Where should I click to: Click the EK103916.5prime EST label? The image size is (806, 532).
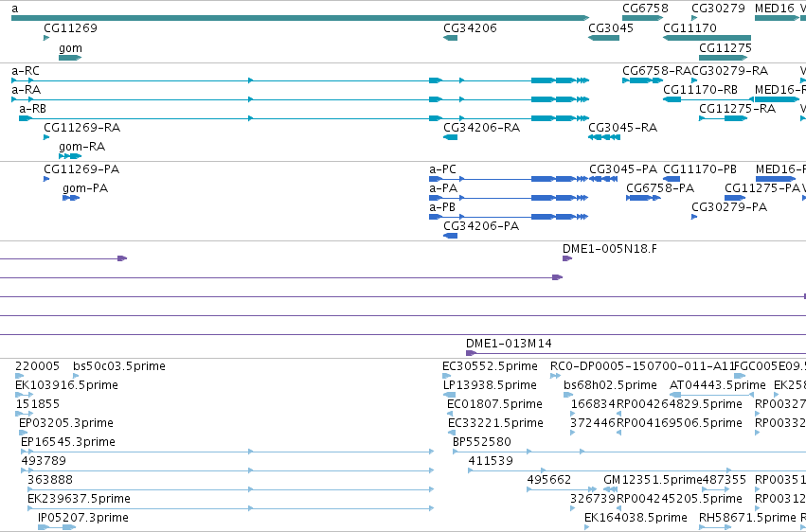(x=67, y=385)
